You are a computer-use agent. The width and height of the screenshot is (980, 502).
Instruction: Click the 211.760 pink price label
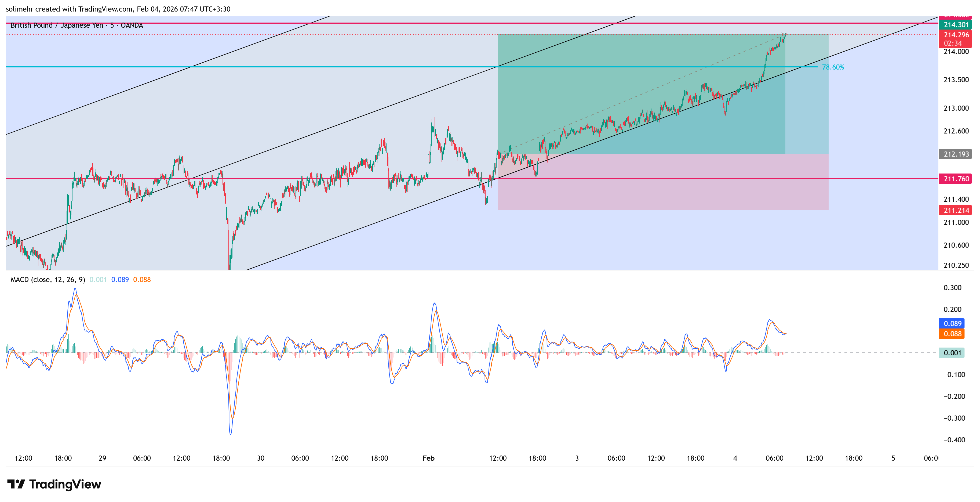coord(955,179)
